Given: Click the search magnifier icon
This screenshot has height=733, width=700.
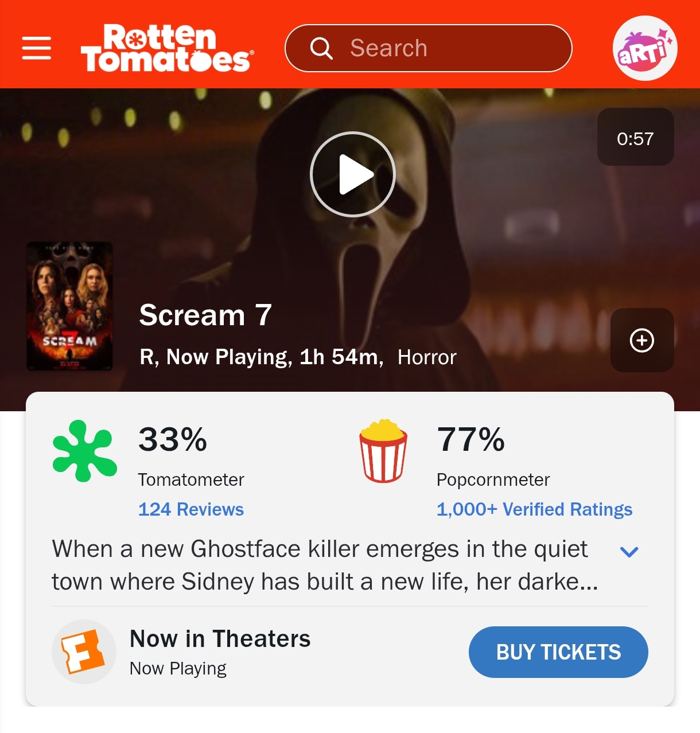Looking at the screenshot, I should [321, 48].
